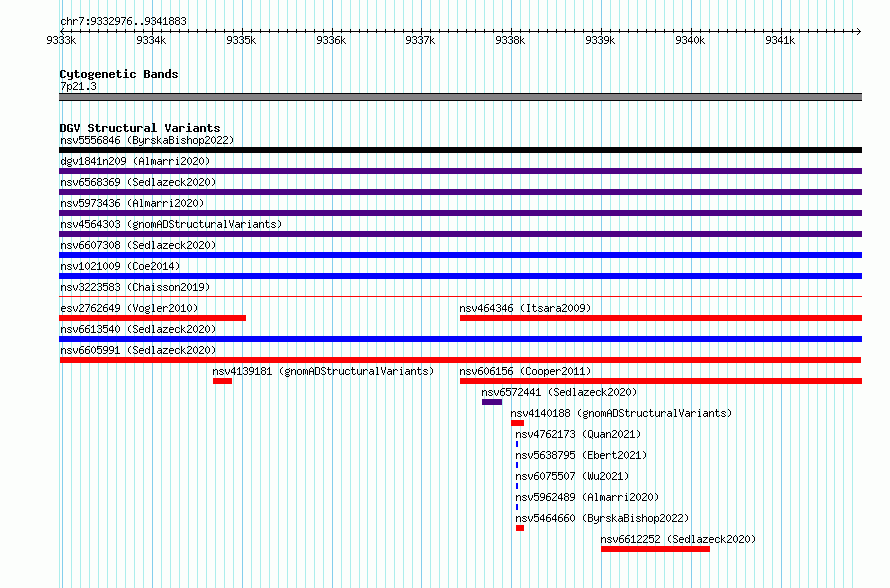The width and height of the screenshot is (890, 588).
Task: Click the small purple nsv6572441 bar
Action: pyautogui.click(x=492, y=402)
